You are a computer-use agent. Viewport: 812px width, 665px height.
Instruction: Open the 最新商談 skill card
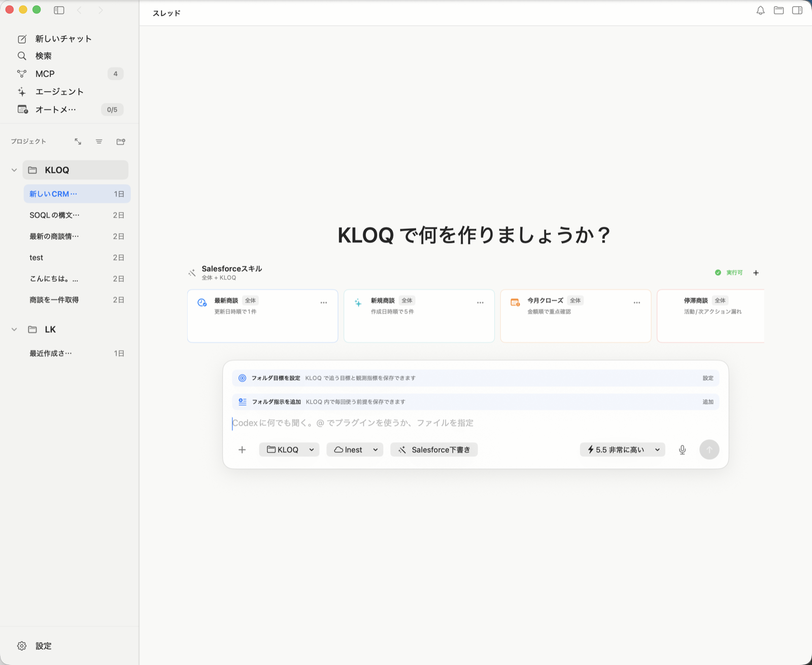(x=262, y=316)
